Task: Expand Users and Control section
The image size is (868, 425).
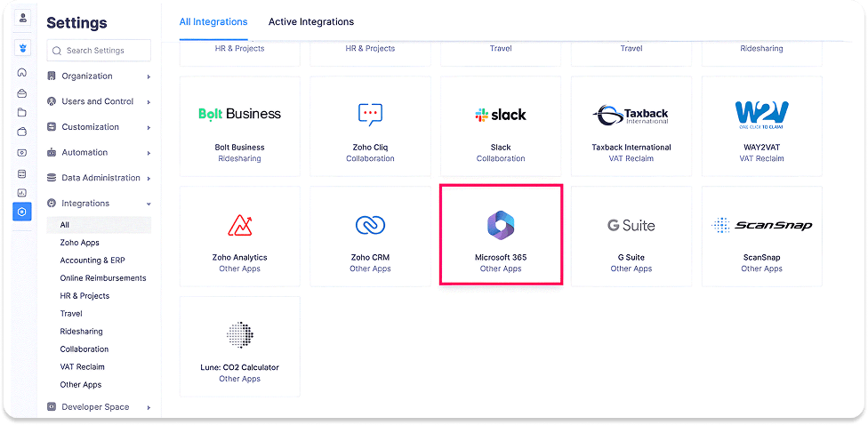Action: 98,101
